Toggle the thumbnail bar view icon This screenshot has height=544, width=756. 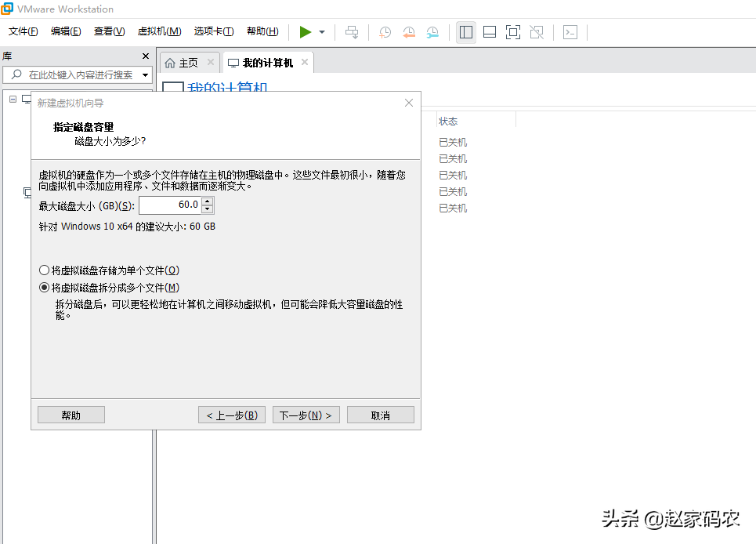pos(490,32)
